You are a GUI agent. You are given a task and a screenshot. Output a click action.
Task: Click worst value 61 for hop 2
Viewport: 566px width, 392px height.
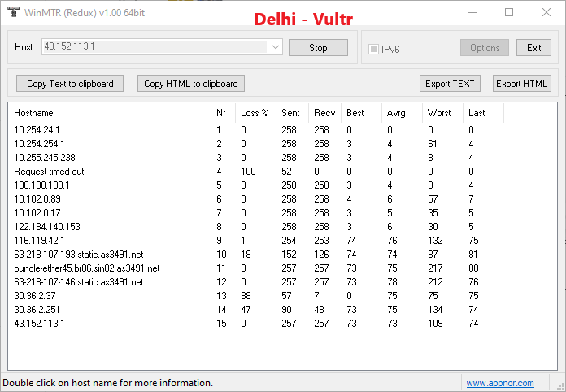pos(432,144)
